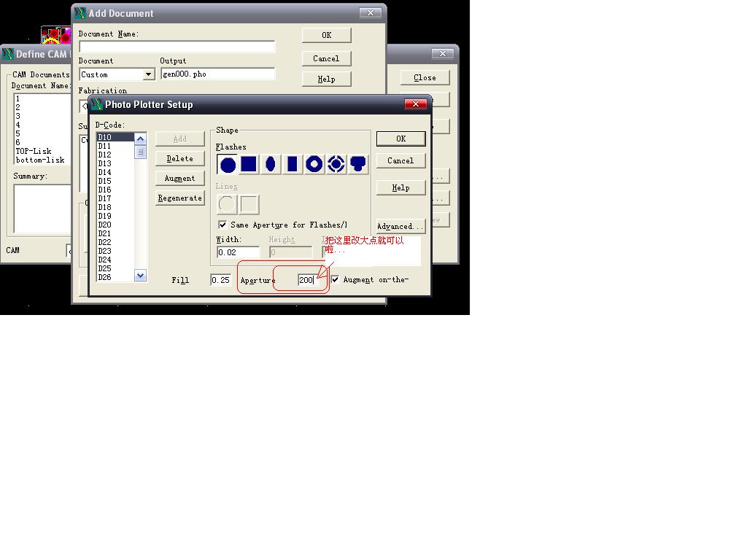Screen dimensions: 747x560
Task: Select the round flash shape icon
Action: click(228, 164)
